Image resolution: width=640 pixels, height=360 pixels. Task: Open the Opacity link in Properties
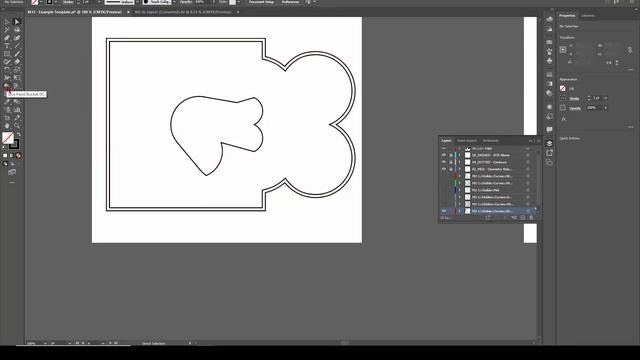pos(575,108)
